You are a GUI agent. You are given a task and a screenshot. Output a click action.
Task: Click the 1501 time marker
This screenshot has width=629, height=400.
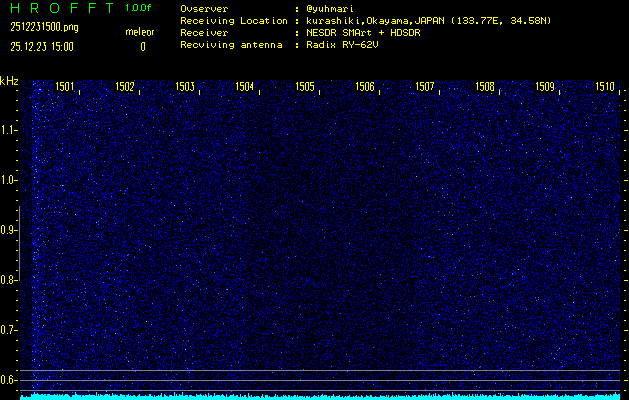tap(64, 87)
